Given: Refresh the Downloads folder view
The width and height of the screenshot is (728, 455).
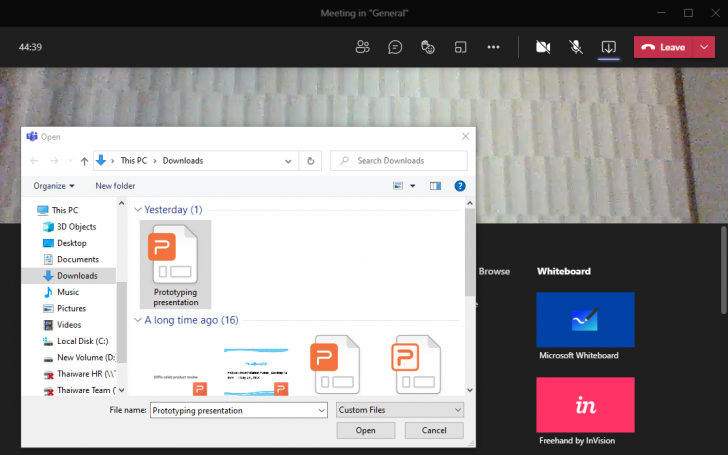Looking at the screenshot, I should pyautogui.click(x=311, y=161).
